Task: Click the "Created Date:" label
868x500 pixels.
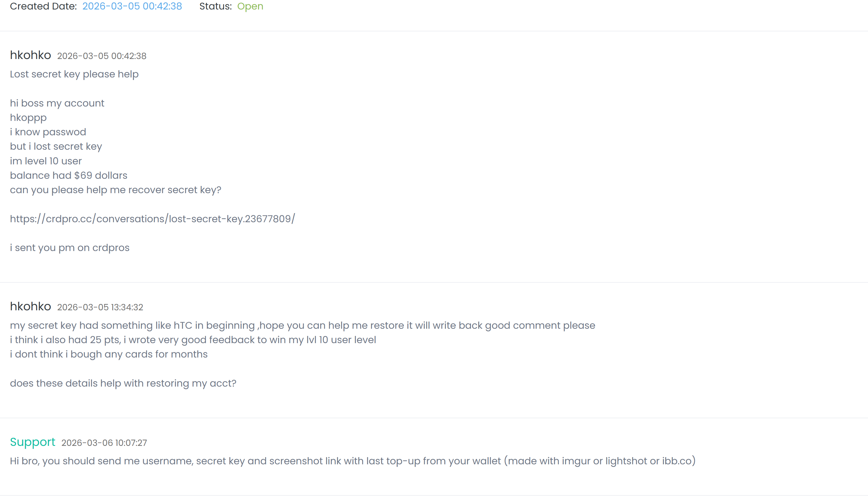Action: (43, 6)
